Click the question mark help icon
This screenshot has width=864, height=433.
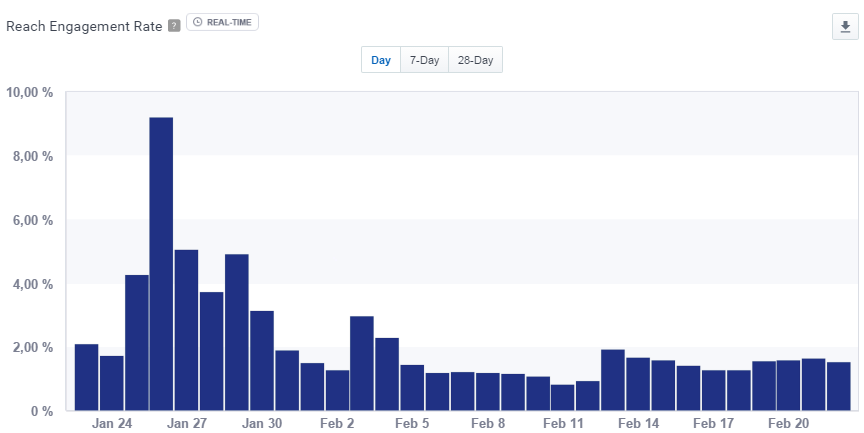[x=174, y=25]
